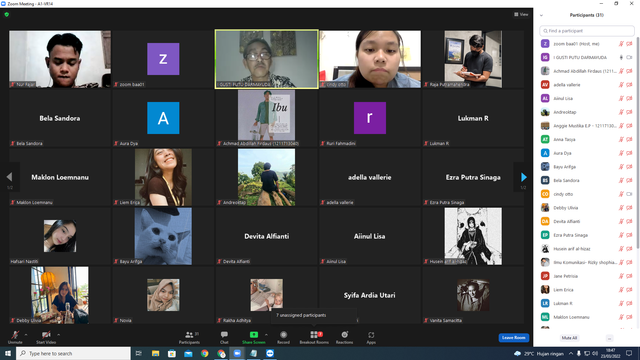Image resolution: width=640 pixels, height=360 pixels.
Task: Select cindy otto video tile
Action: click(x=370, y=59)
